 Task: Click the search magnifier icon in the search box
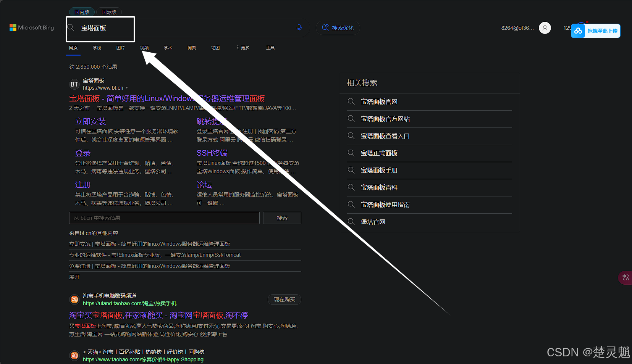click(x=71, y=28)
